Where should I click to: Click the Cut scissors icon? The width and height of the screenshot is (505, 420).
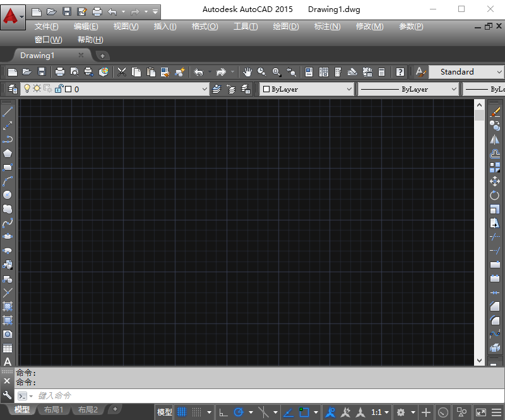click(121, 72)
